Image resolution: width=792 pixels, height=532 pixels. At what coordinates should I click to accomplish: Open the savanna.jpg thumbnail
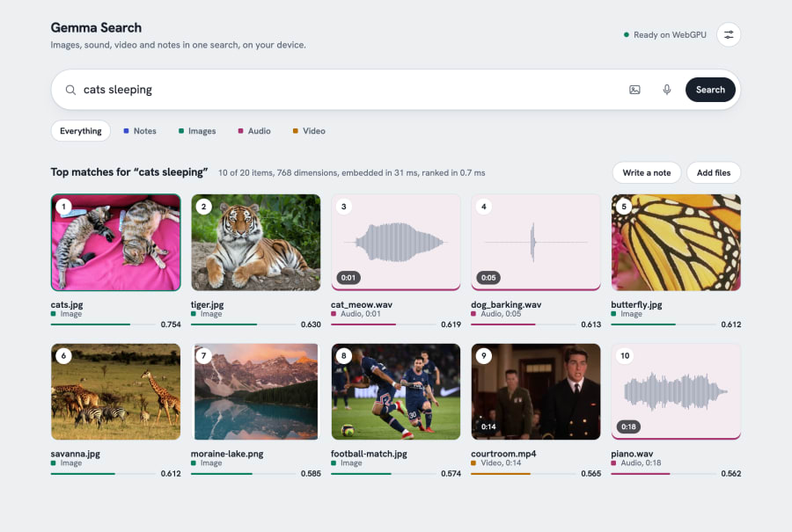(x=115, y=391)
